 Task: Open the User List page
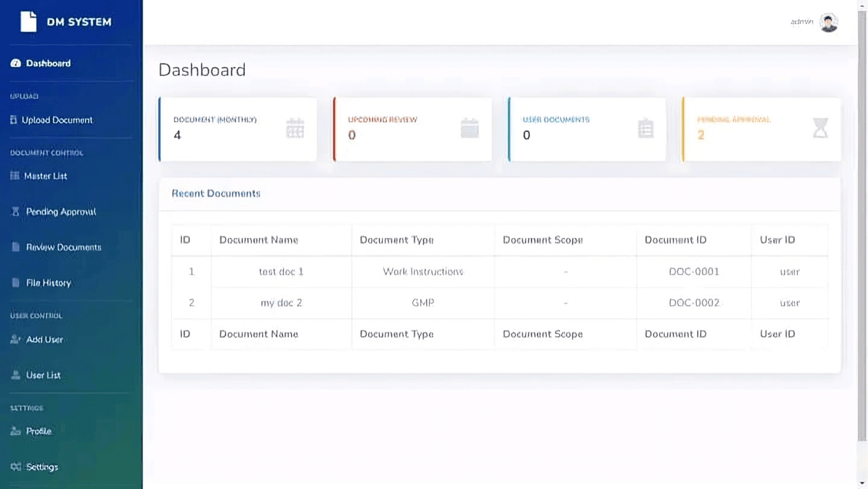[43, 375]
